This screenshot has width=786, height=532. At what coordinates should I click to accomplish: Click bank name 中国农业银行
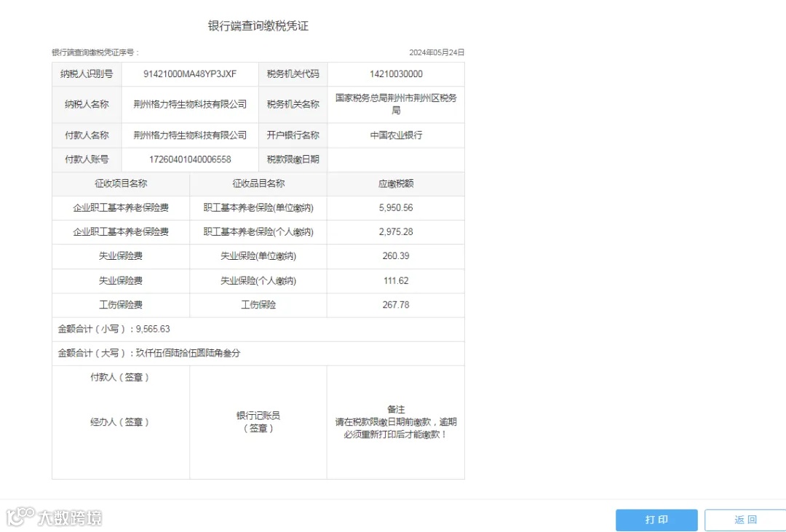click(x=396, y=135)
